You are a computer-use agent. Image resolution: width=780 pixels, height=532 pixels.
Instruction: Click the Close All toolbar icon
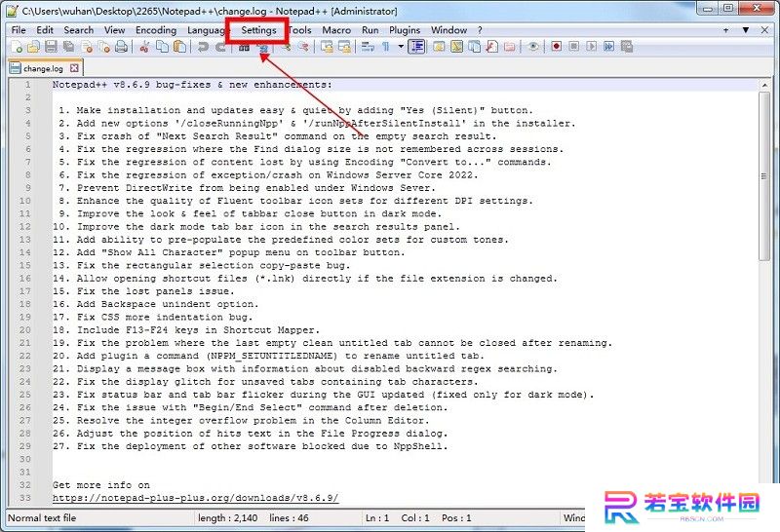click(104, 47)
